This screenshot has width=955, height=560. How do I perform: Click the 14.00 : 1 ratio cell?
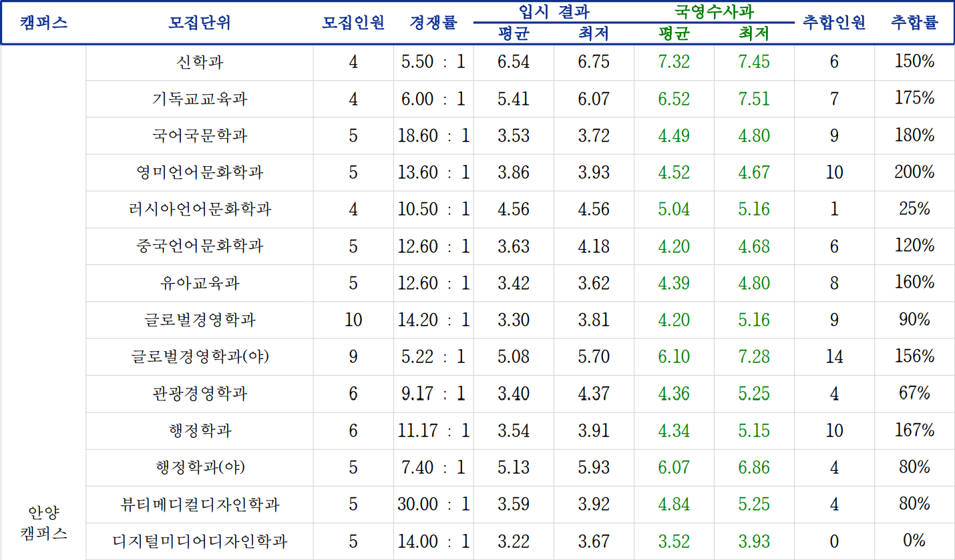[433, 540]
